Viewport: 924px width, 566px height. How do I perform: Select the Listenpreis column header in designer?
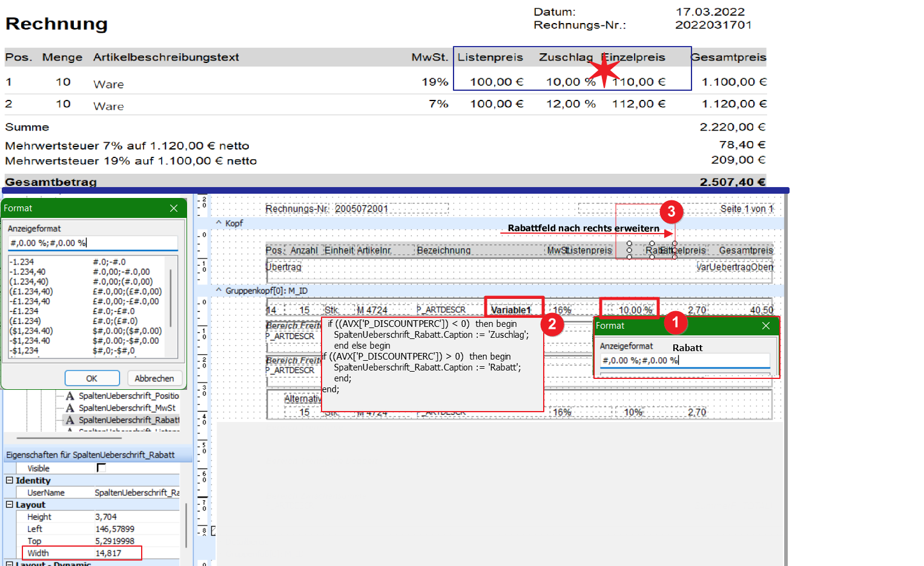(x=590, y=251)
